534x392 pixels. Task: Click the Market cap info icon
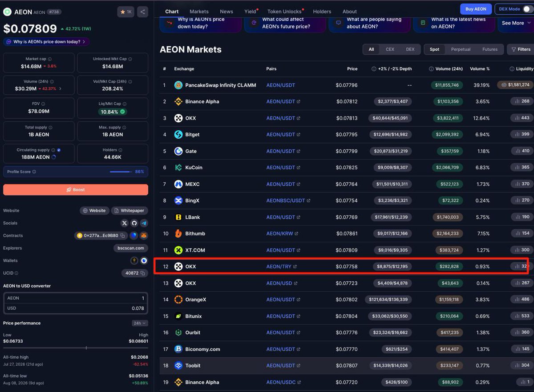pyautogui.click(x=49, y=59)
